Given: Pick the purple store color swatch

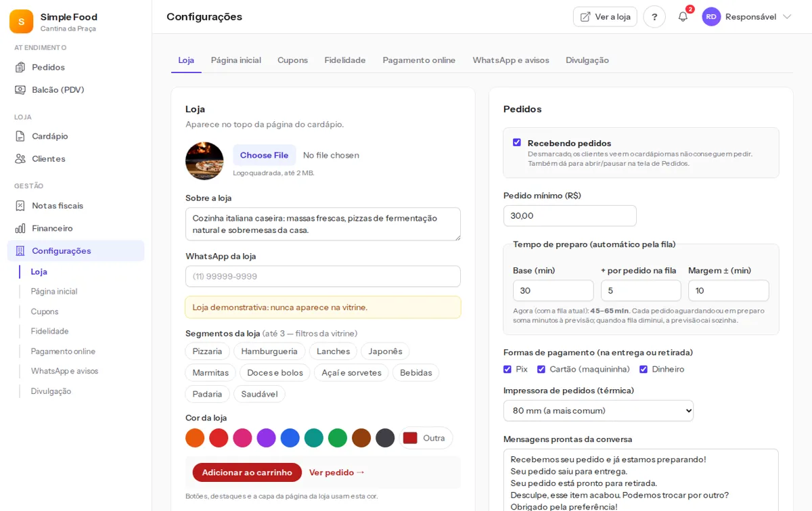Looking at the screenshot, I should coord(266,438).
